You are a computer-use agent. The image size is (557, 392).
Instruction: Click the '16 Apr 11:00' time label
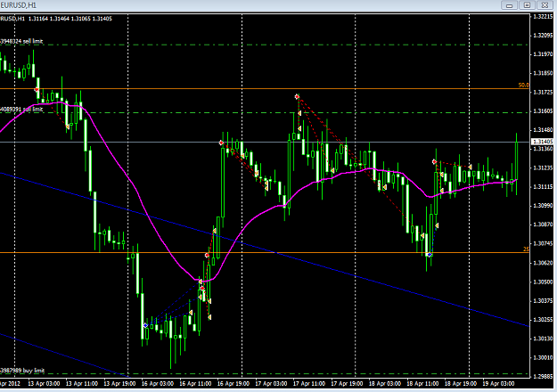(x=195, y=383)
